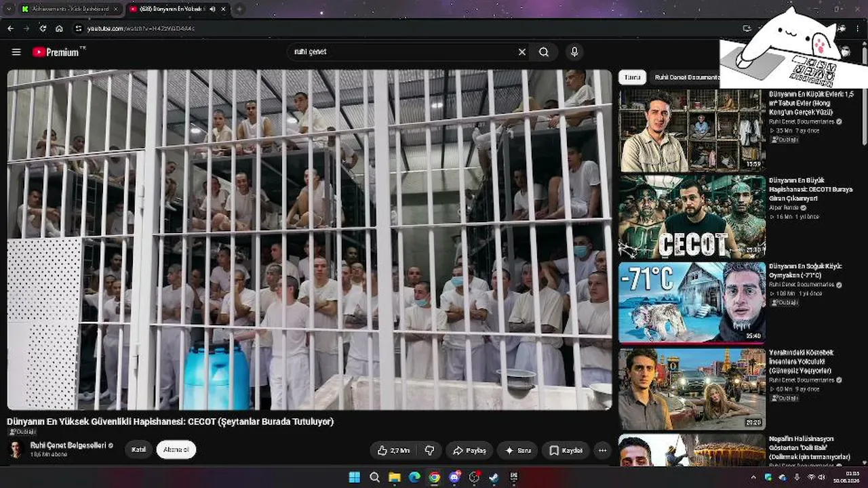Mute the YouTube tab's speaker icon
868x488 pixels.
click(x=212, y=9)
